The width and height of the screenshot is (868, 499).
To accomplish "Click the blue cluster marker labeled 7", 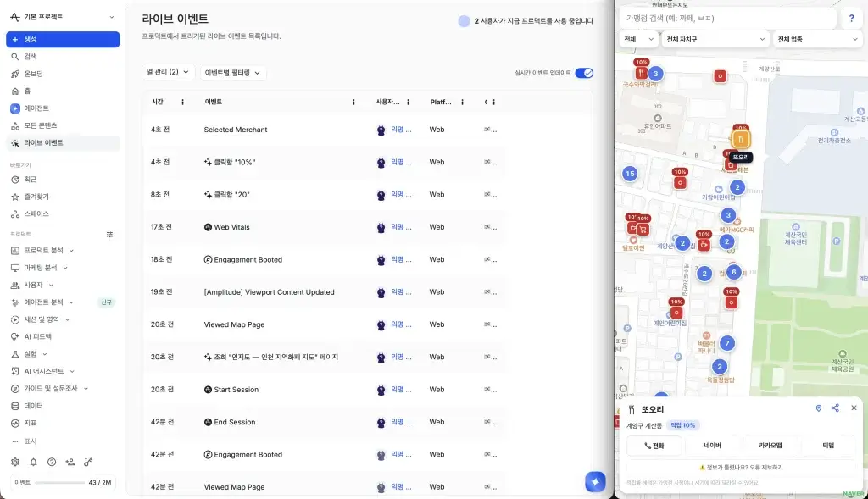I will pyautogui.click(x=727, y=343).
